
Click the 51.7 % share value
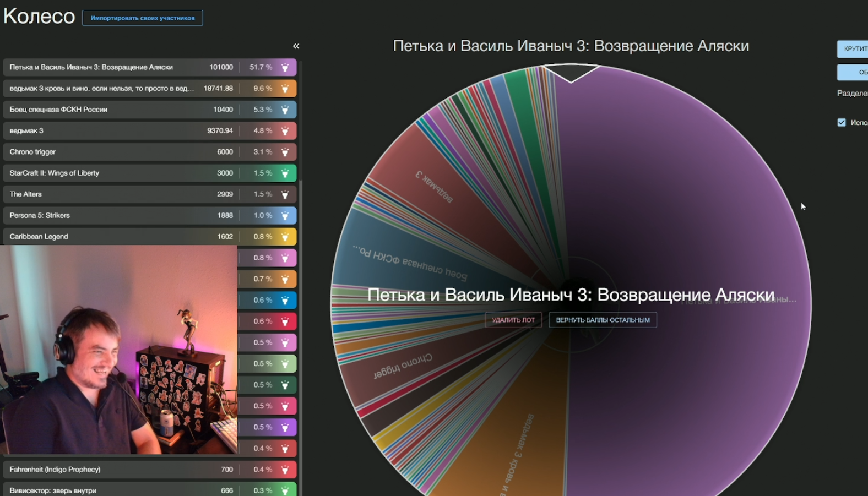pyautogui.click(x=261, y=67)
